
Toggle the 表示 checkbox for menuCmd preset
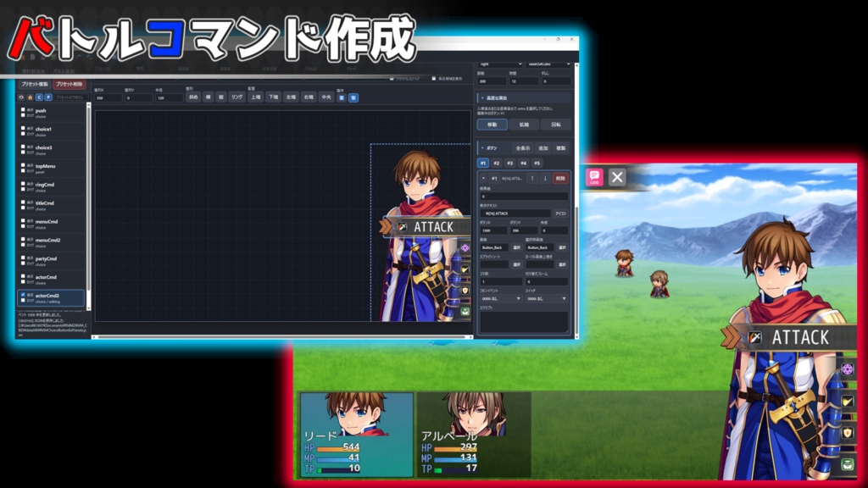coord(23,220)
